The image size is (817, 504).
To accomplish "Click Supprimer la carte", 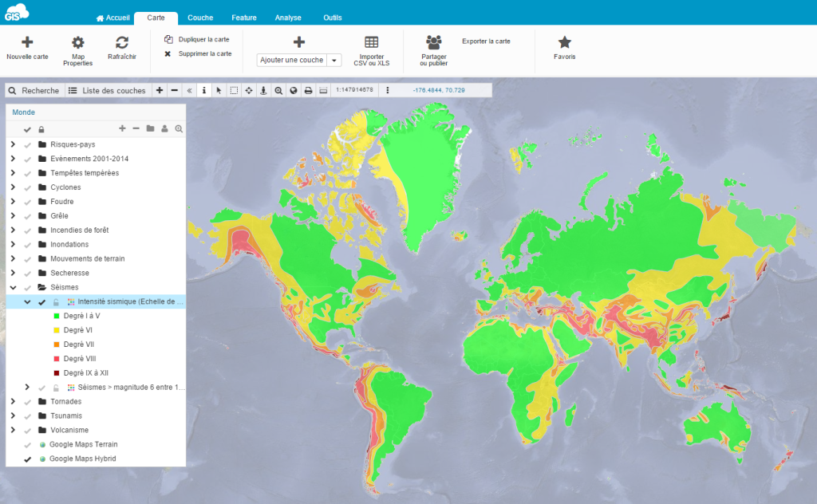I will 204,53.
